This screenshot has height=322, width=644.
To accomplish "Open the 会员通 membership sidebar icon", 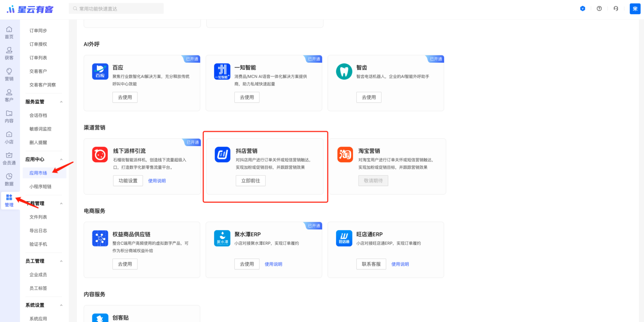I will pos(9,158).
